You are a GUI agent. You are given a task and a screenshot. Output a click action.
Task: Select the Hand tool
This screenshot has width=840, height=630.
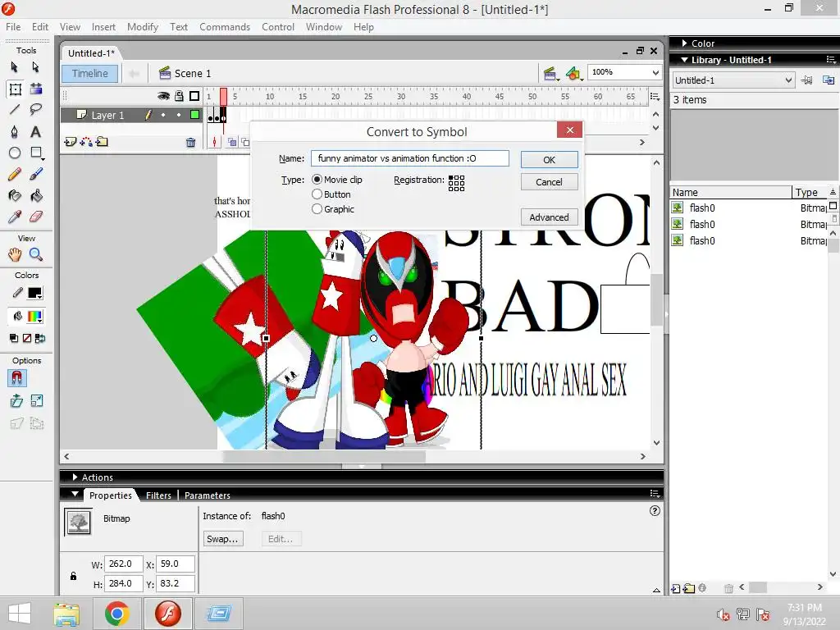click(15, 254)
